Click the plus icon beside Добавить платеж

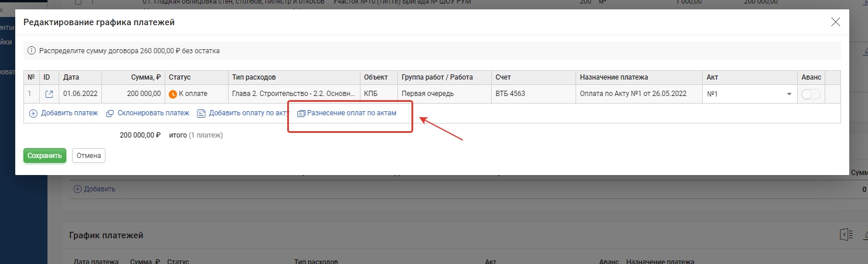(33, 114)
